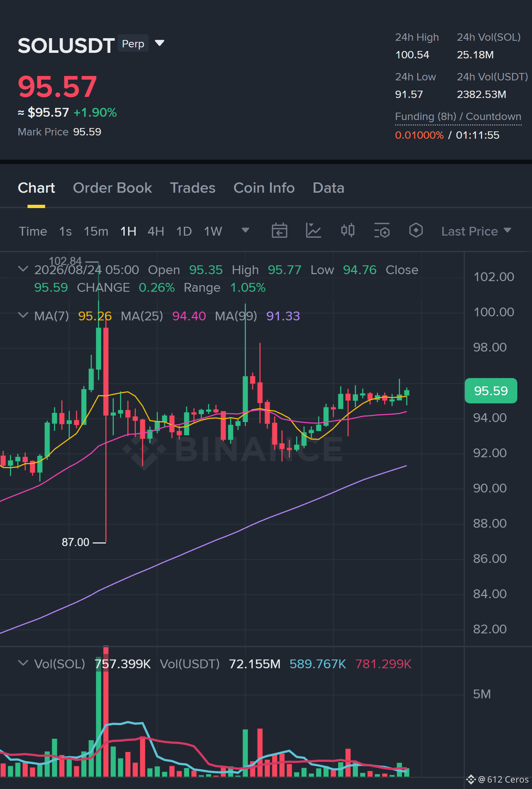Open the SOLUSDT pair selector arrow
The image size is (532, 789).
160,43
